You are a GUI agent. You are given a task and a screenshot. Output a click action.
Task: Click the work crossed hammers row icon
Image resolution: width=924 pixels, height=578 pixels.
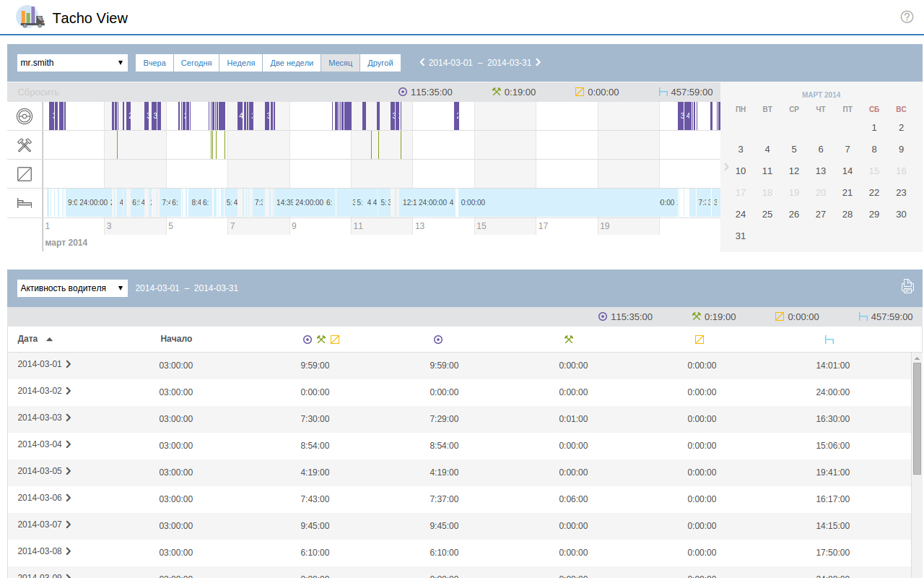tap(25, 145)
